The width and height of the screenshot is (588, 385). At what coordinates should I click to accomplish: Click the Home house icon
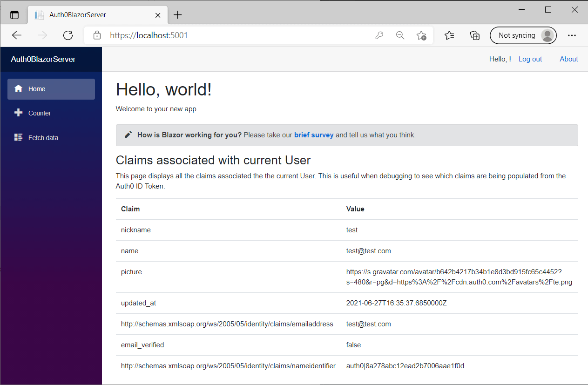coord(19,88)
